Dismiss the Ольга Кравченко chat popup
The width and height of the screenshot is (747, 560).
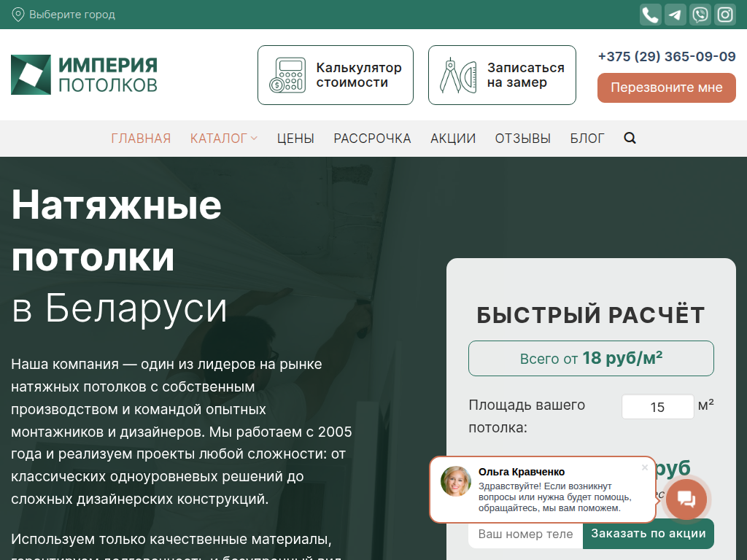pos(645,467)
